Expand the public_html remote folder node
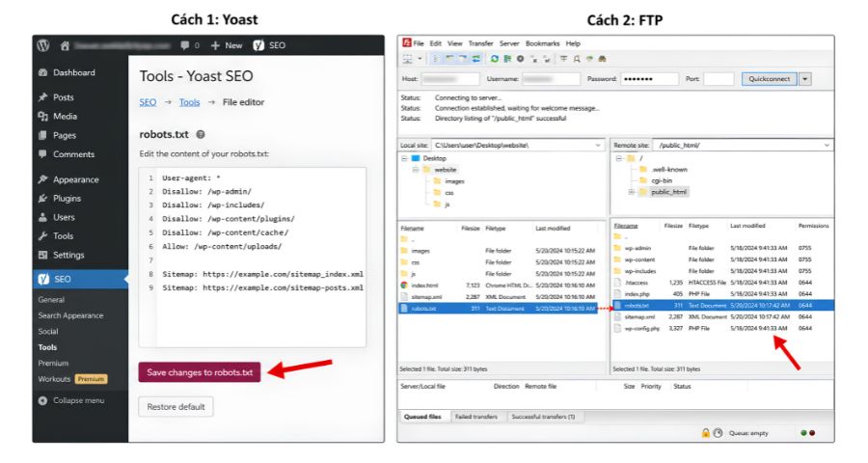Screen dimensions: 868x463 click(x=631, y=192)
